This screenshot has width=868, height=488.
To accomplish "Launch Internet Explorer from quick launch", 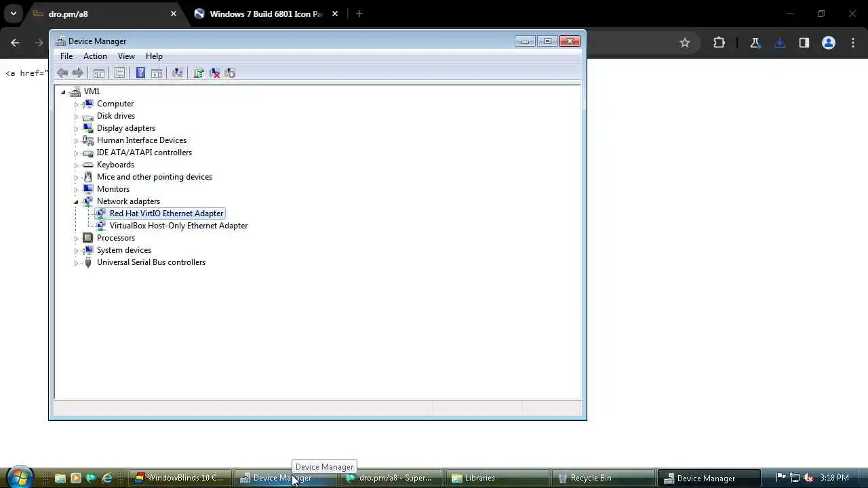I will [106, 478].
